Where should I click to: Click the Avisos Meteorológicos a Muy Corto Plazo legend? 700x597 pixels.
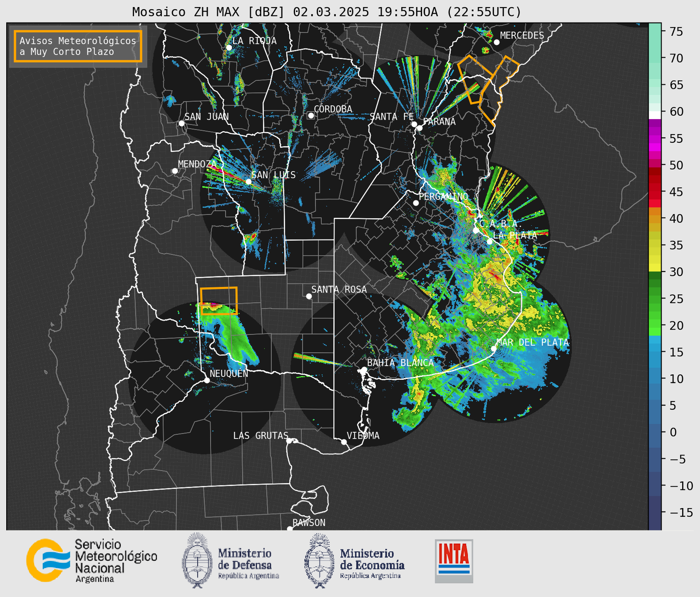tap(78, 46)
